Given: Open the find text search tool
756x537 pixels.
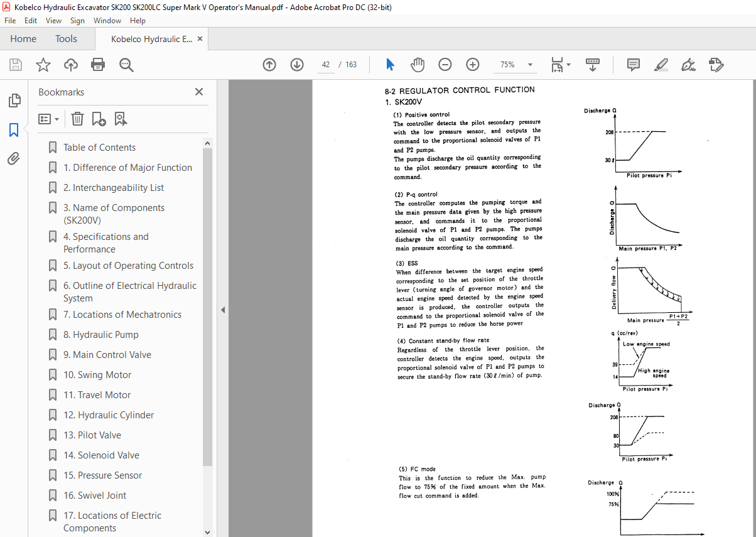Looking at the screenshot, I should click(126, 65).
